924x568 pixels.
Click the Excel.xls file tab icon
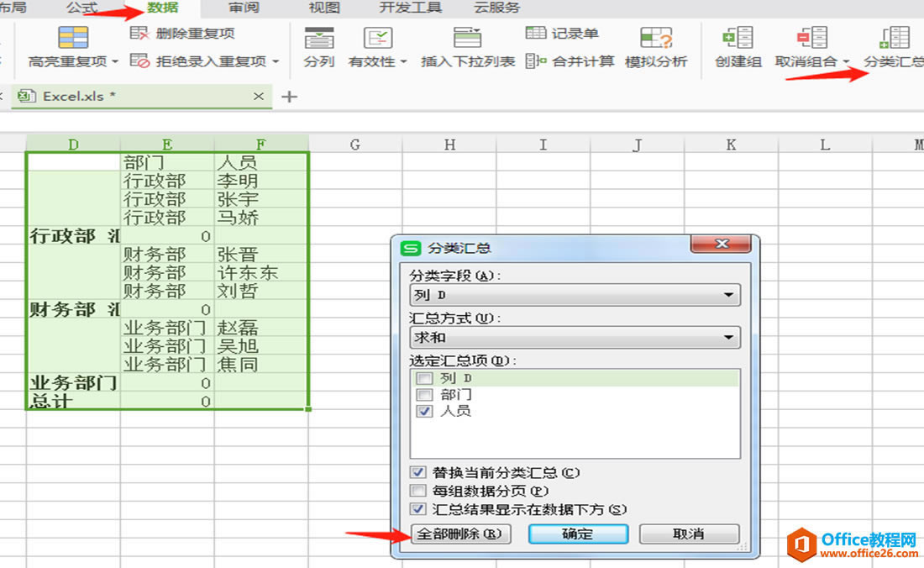[26, 96]
